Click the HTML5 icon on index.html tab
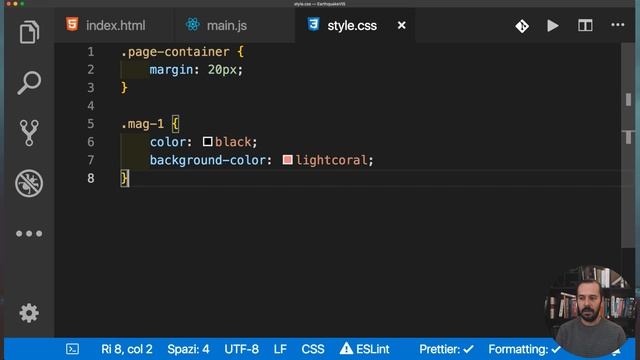 click(72, 24)
